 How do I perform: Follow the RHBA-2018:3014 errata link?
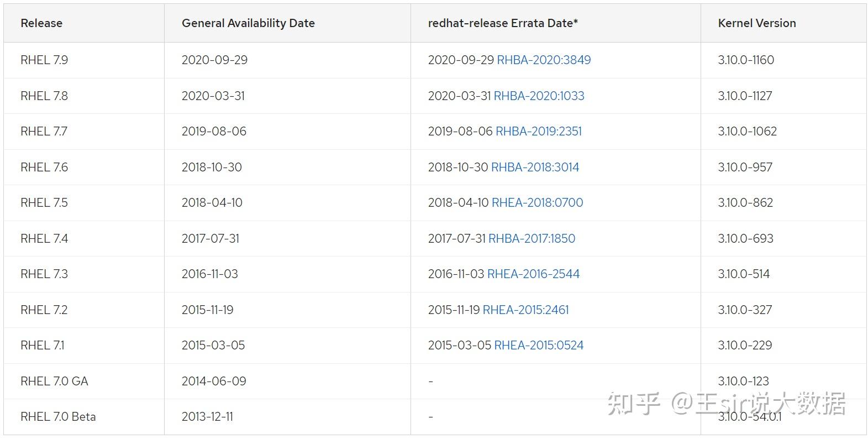click(535, 167)
